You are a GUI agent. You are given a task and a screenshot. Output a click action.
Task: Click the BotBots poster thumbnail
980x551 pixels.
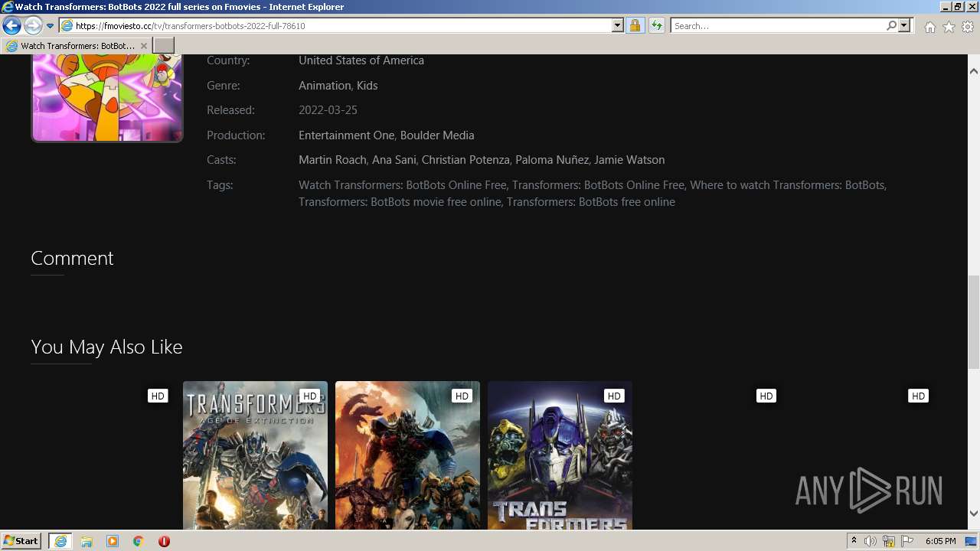pyautogui.click(x=107, y=98)
